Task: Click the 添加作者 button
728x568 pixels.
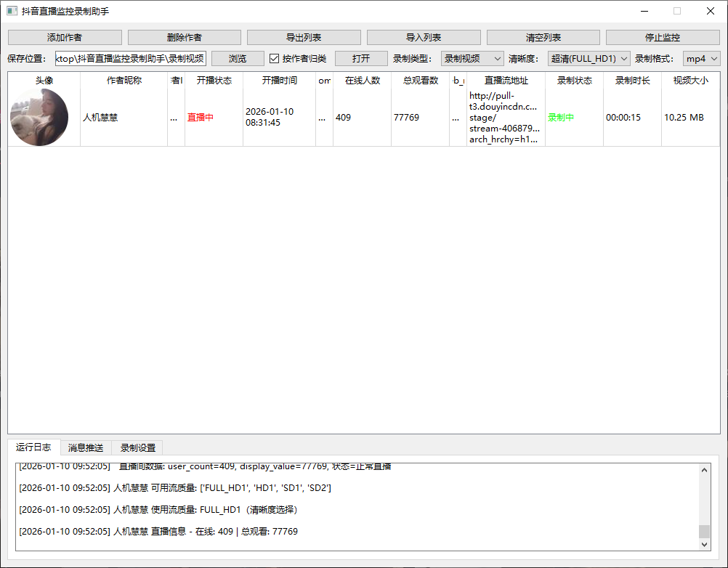Action: pos(65,38)
